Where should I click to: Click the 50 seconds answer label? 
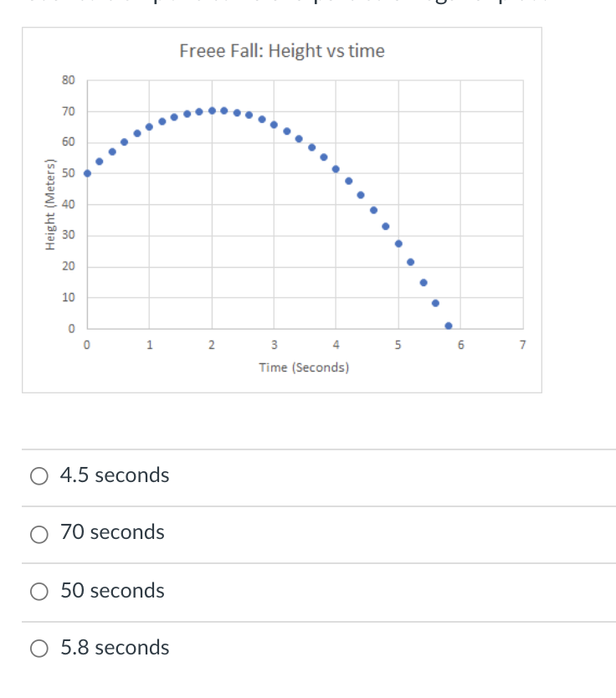pos(112,590)
